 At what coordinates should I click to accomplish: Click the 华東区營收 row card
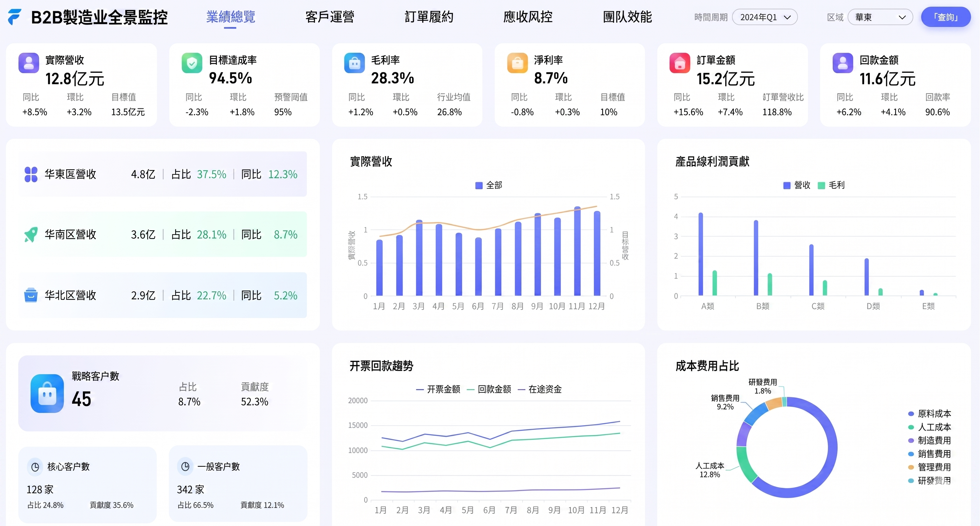(x=162, y=174)
